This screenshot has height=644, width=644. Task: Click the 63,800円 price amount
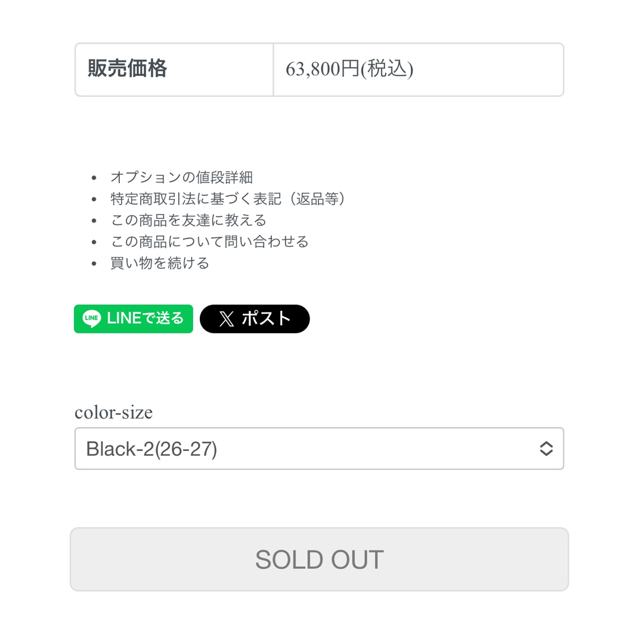point(323,69)
